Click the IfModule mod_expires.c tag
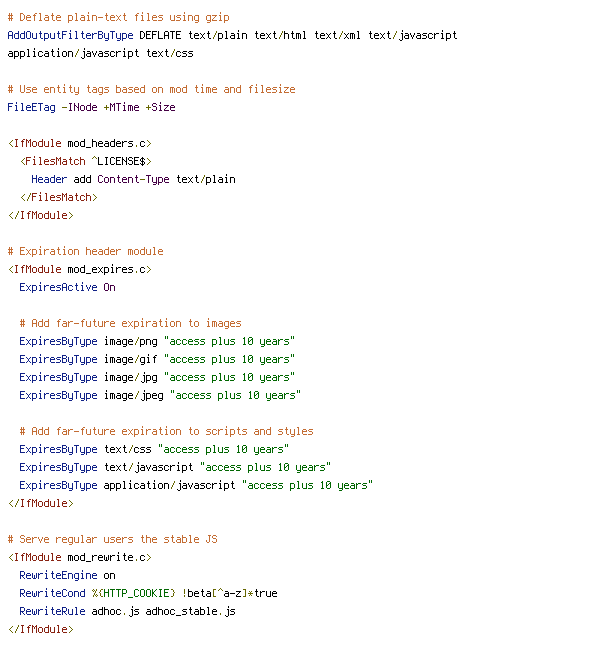 80,269
